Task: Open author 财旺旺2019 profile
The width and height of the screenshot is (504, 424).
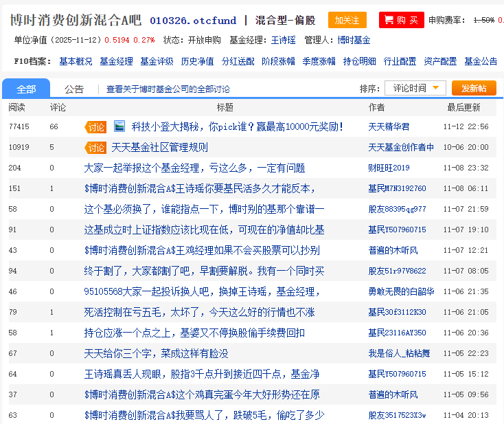Action: 389,168
